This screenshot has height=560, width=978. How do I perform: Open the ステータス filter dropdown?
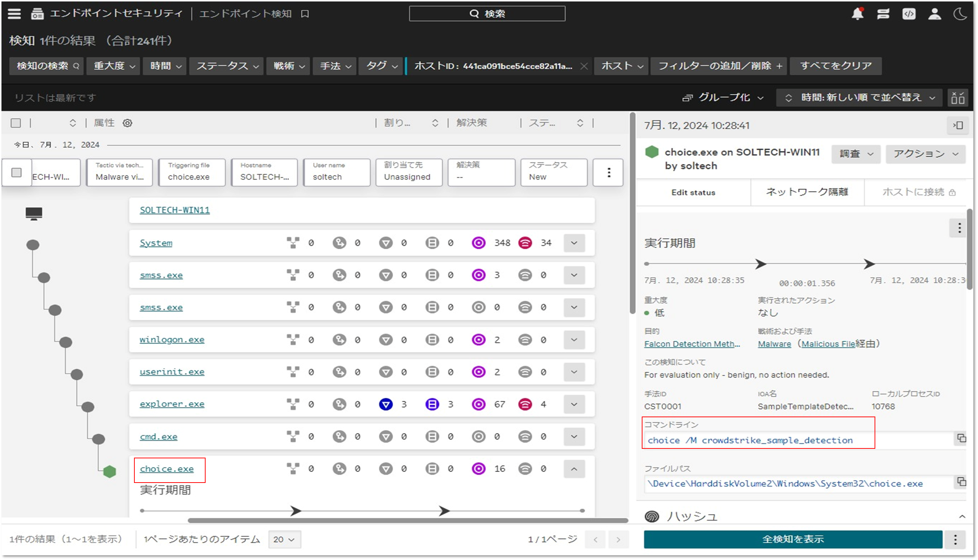226,66
